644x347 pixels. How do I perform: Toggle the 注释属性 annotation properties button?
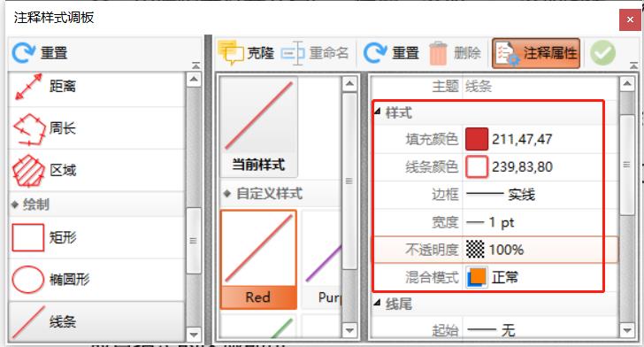click(536, 53)
